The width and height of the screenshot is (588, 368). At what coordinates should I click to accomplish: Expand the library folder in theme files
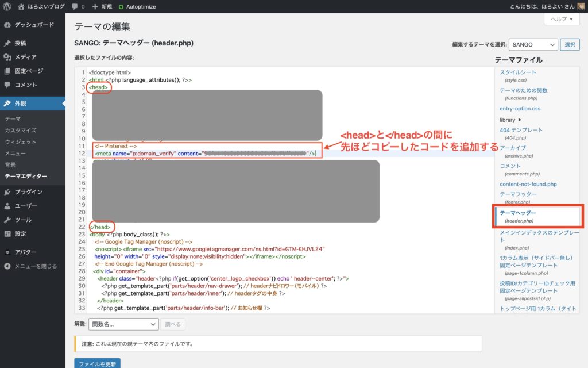[510, 120]
